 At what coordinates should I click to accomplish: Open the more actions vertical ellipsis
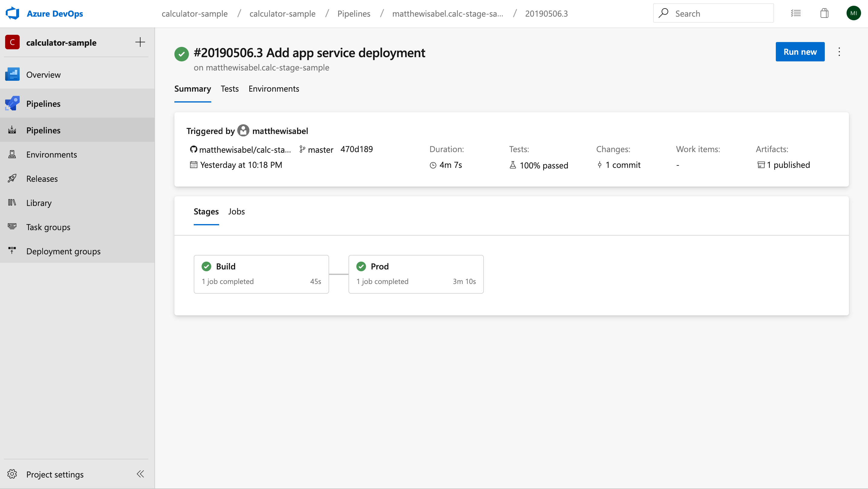click(839, 52)
